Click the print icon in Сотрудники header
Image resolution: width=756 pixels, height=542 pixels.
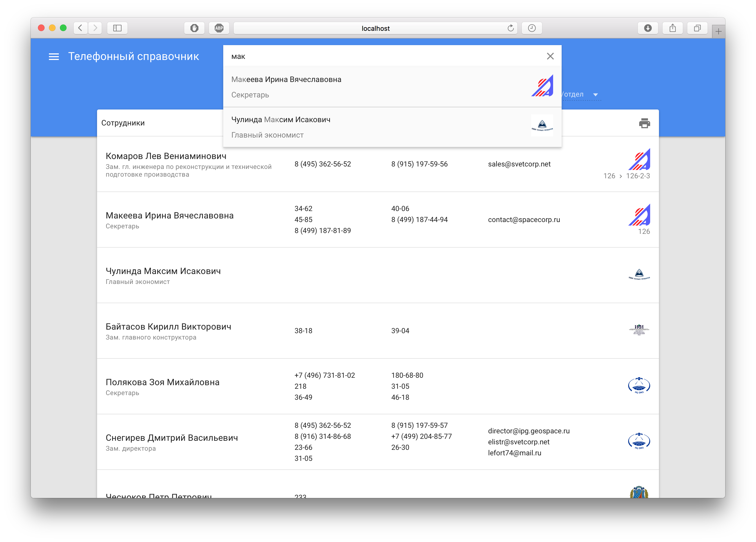point(644,123)
